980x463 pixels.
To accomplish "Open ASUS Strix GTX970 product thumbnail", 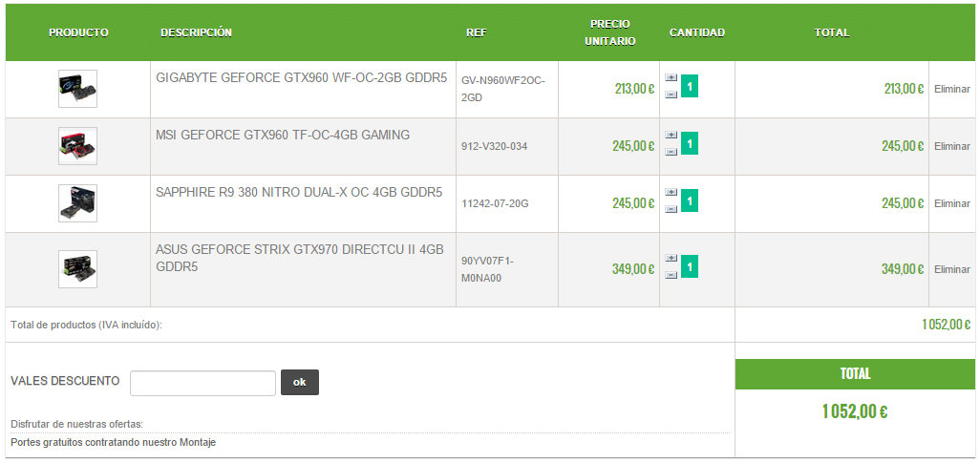I will point(77,269).
